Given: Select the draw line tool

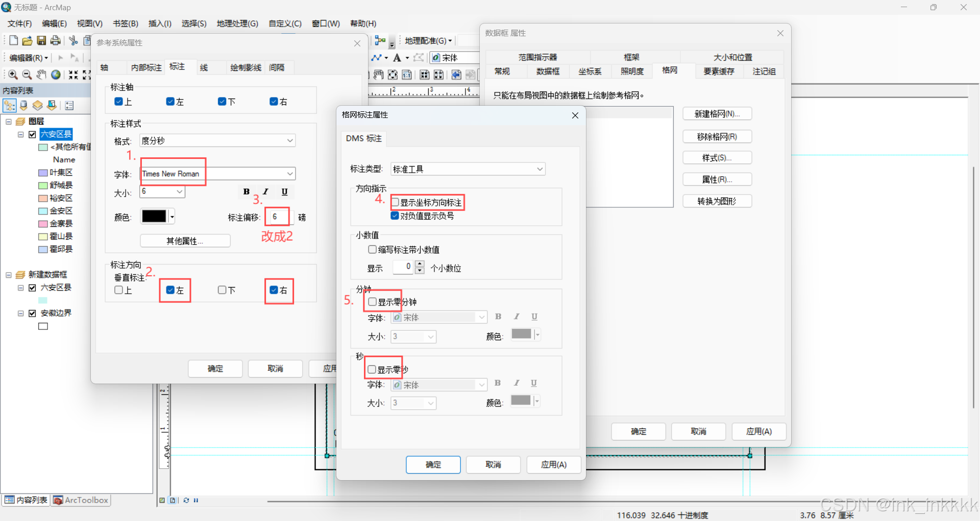Looking at the screenshot, I should pyautogui.click(x=377, y=58).
